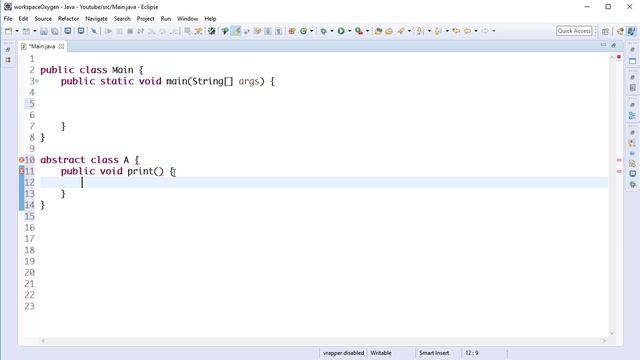640x360 pixels.
Task: Click the Open Type icon
Action: coord(378,31)
